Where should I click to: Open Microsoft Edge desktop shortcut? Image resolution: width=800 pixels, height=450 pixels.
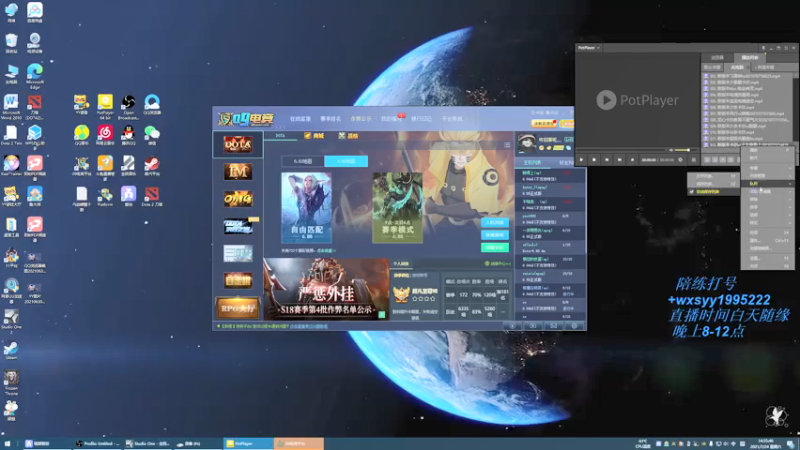pos(35,76)
